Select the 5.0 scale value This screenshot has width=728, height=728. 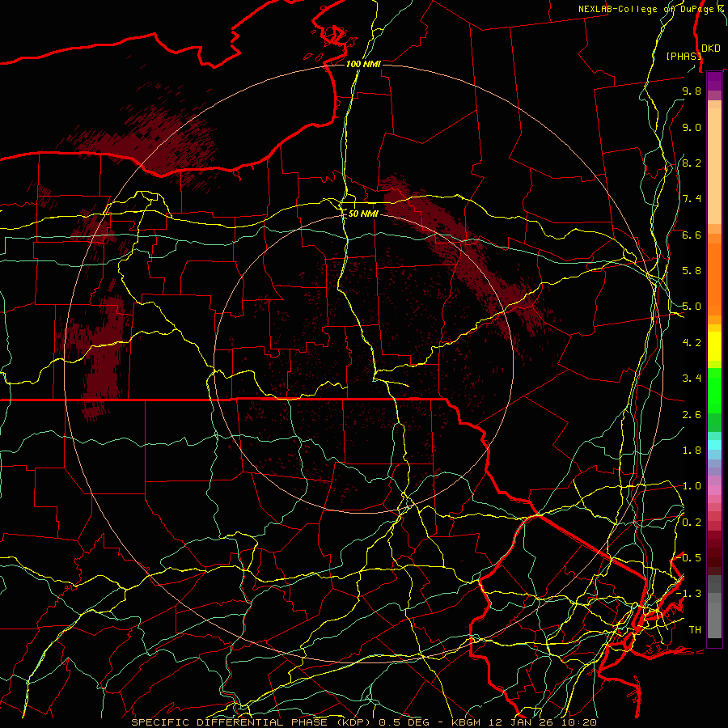pos(692,307)
